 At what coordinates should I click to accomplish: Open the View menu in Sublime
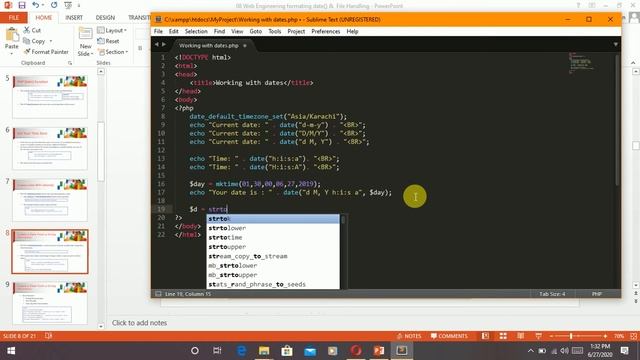pyautogui.click(x=237, y=31)
